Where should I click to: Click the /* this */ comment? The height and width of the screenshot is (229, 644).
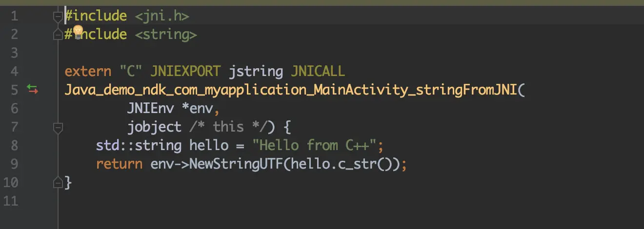tap(228, 127)
